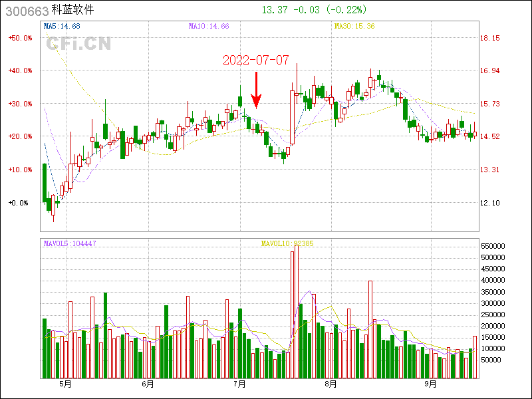532x399 pixels.
Task: Select the MA30:15.36 indicator label
Action: click(354, 26)
